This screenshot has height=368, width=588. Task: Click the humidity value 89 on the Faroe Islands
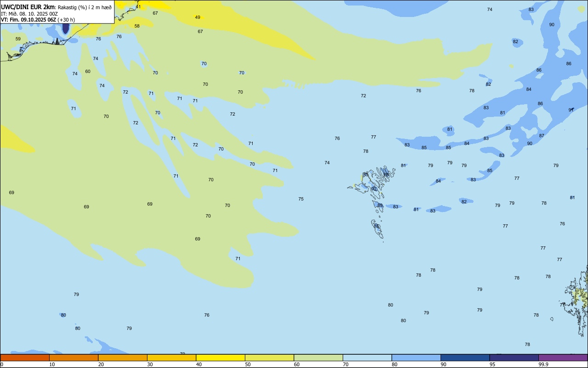tap(380, 206)
